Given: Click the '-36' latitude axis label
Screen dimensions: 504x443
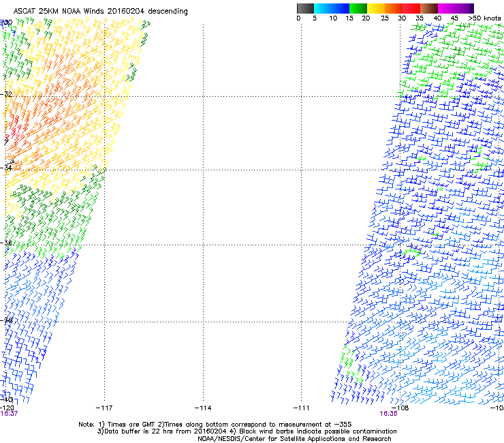Looking at the screenshot, I should click(x=6, y=243).
